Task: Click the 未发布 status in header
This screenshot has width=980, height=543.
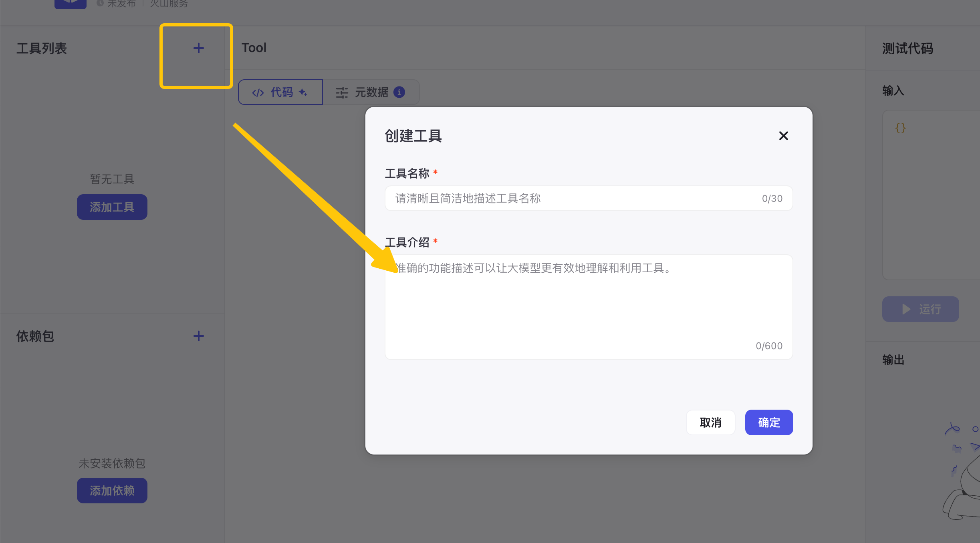Action: coord(121,4)
